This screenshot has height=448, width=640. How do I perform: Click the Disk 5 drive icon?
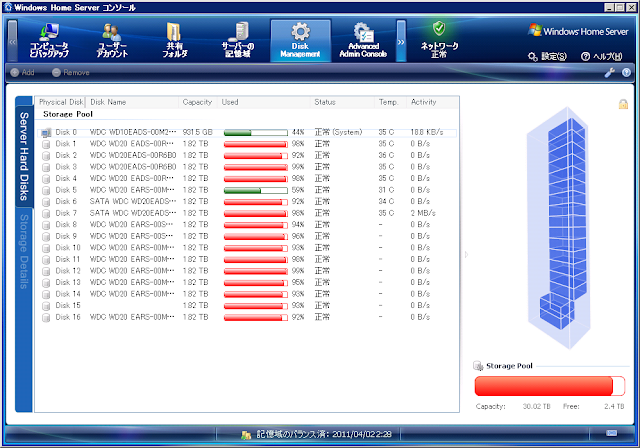[x=46, y=191]
